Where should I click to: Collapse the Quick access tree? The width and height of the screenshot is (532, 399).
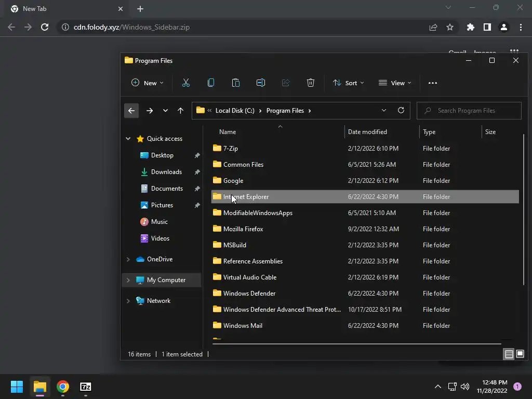[x=128, y=138]
